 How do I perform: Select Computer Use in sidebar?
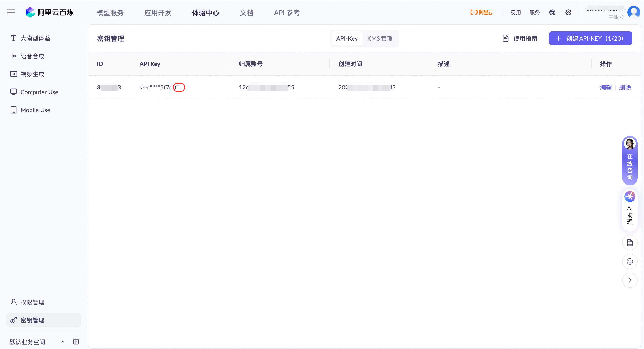pyautogui.click(x=39, y=92)
